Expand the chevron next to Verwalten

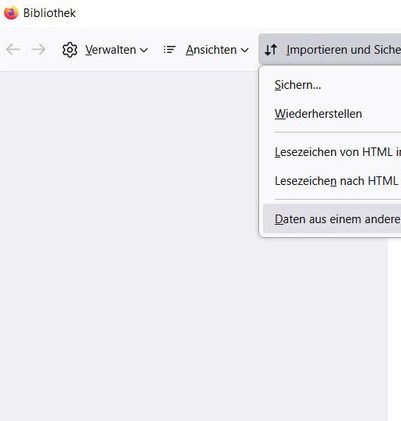click(x=144, y=50)
